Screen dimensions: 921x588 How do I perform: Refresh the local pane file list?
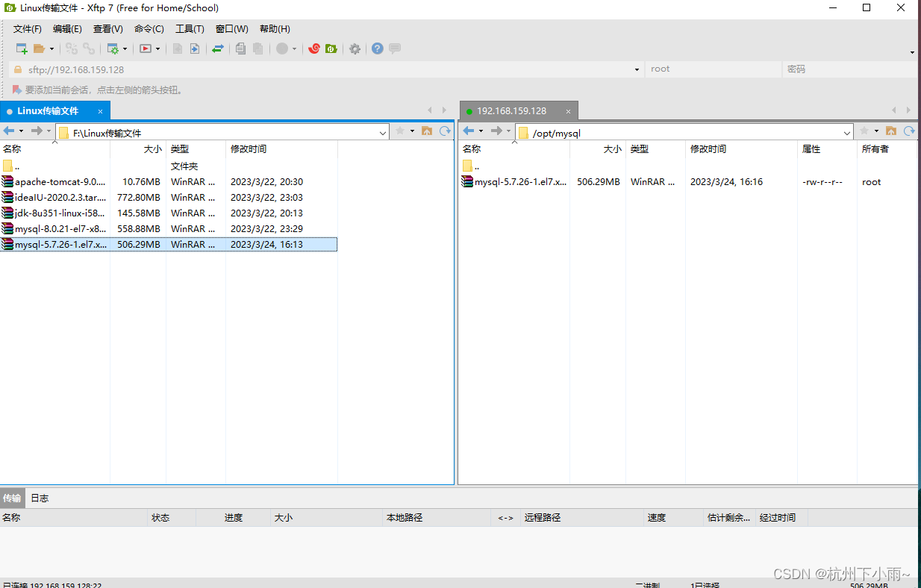(445, 131)
